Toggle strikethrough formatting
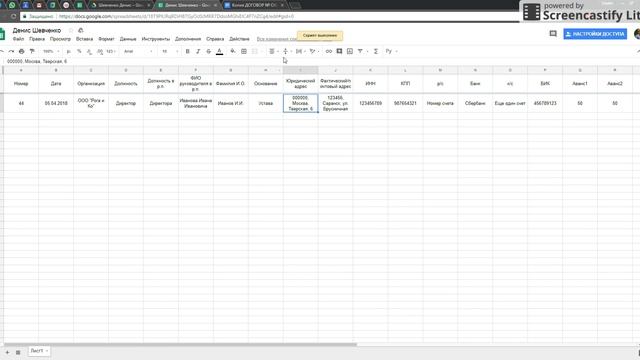 pos(209,51)
